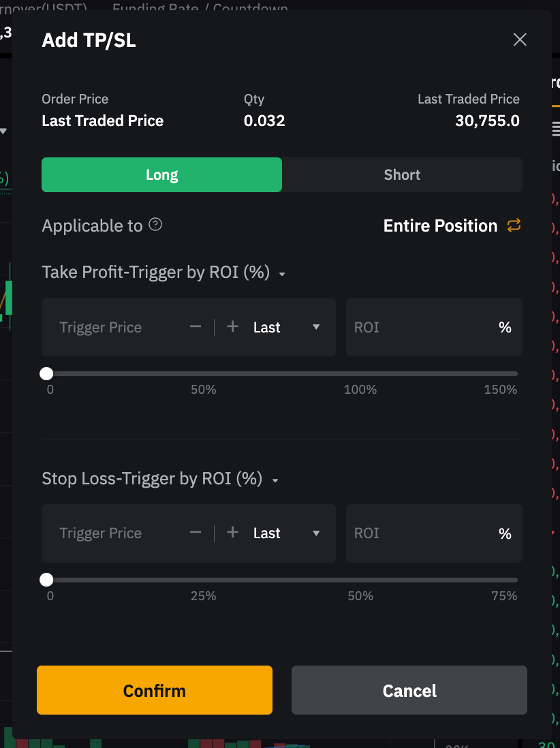Open Take Profit Last price type dropdown
Image resolution: width=560 pixels, height=748 pixels.
[x=286, y=327]
